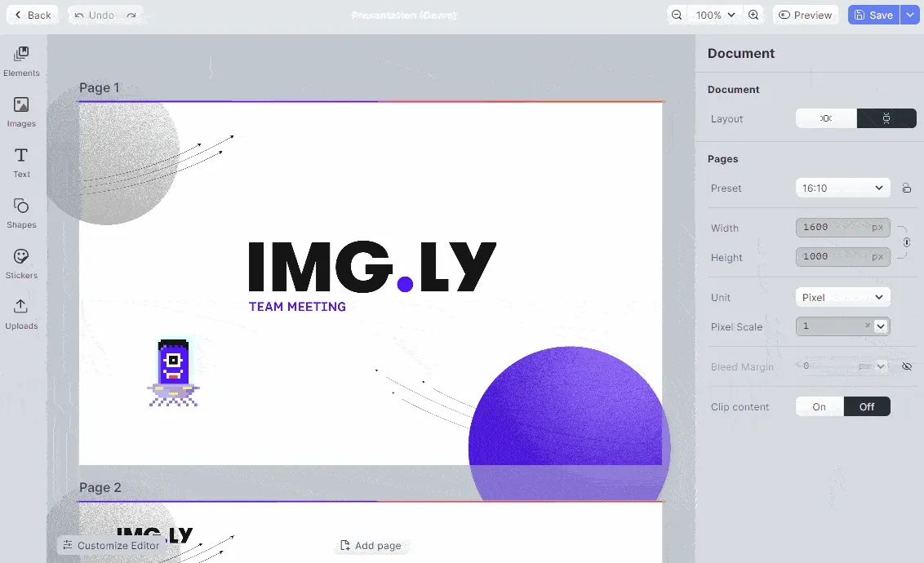
Task: Open the 16:10 Preset dropdown
Action: point(842,188)
